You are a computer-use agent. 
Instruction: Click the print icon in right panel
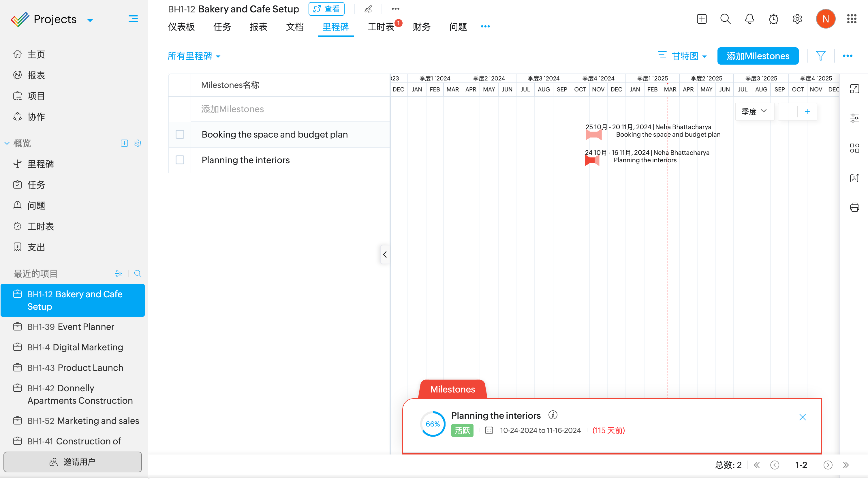854,207
